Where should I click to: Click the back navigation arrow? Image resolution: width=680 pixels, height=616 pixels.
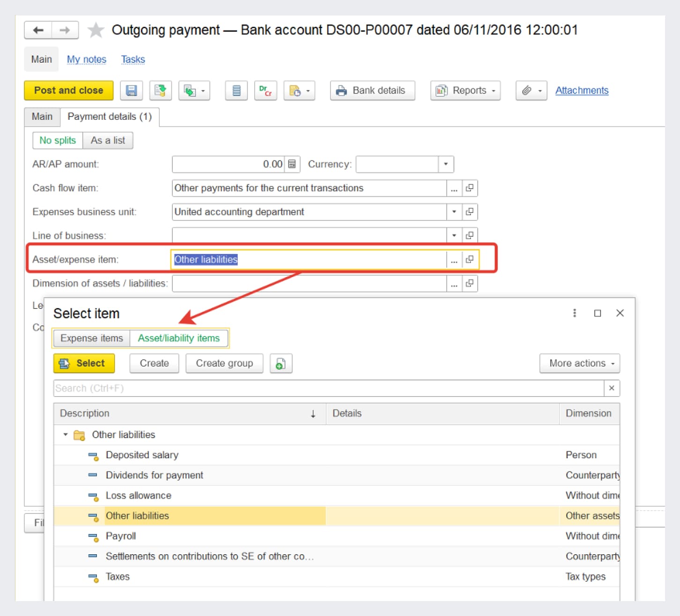tap(38, 30)
